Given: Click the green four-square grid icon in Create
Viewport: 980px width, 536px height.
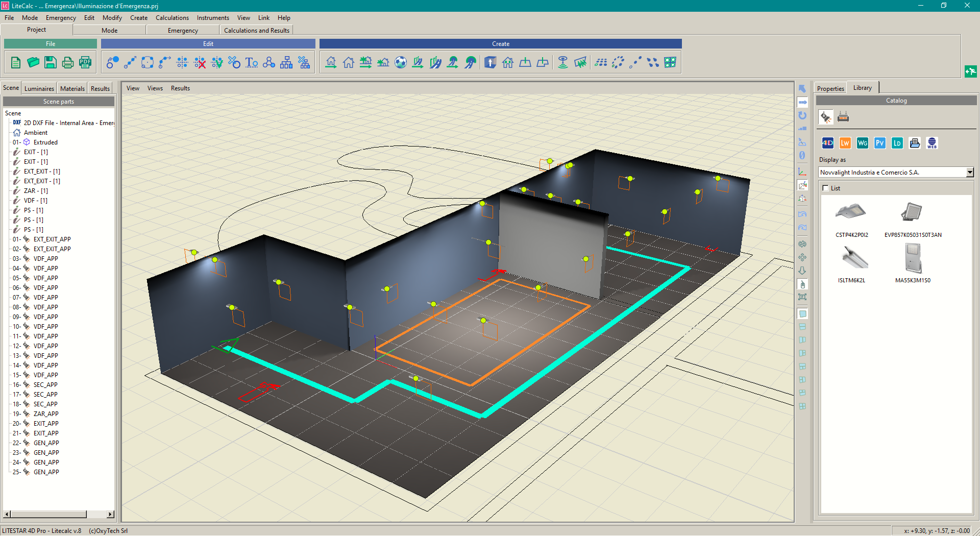Looking at the screenshot, I should pos(670,63).
